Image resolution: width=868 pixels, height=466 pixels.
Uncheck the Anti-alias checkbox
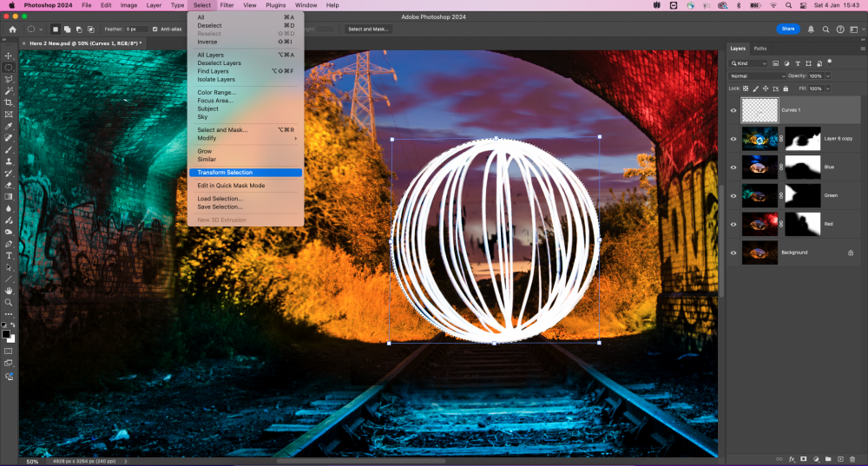pyautogui.click(x=155, y=29)
